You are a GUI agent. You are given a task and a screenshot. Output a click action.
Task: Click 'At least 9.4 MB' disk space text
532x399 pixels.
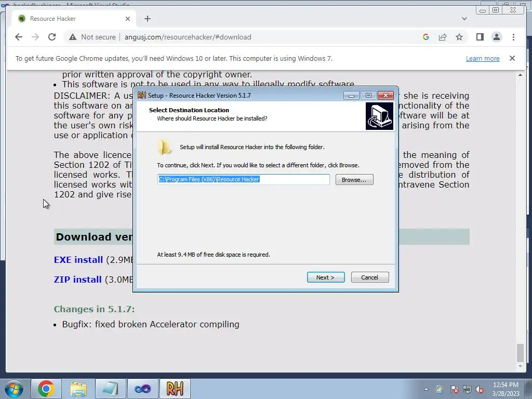point(214,255)
